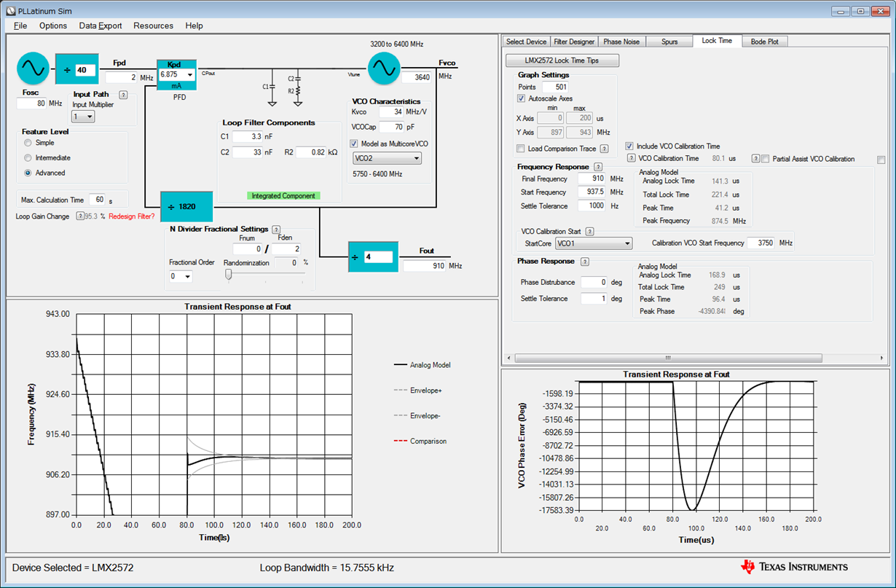The image size is (896, 588).
Task: Click the Kvco input field
Action: pos(391,112)
